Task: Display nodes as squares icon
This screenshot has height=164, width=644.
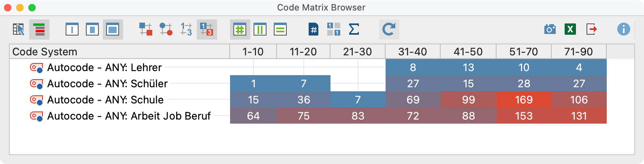Action: pyautogui.click(x=146, y=29)
